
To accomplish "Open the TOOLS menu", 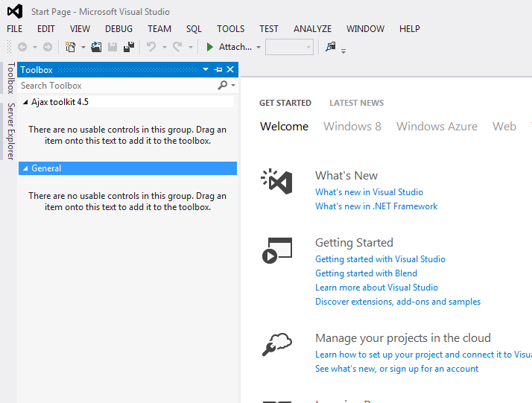I will click(231, 29).
